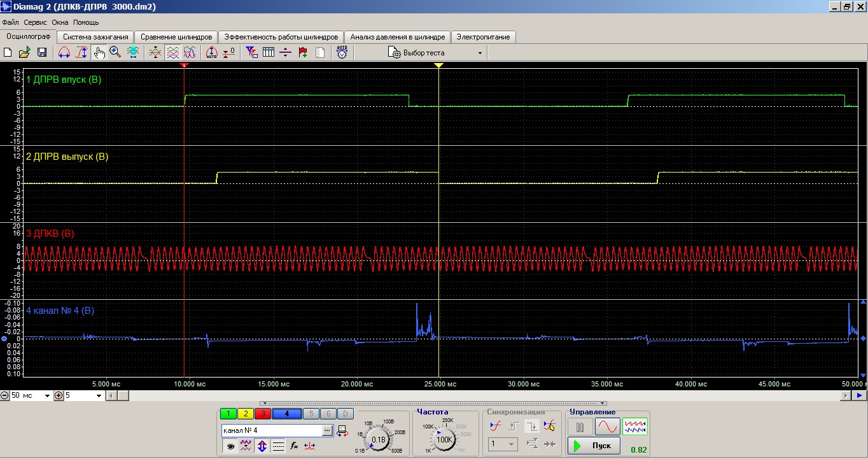The width and height of the screenshot is (868, 459).
Task: Open an oscillogram file with folder icon
Action: coord(25,53)
